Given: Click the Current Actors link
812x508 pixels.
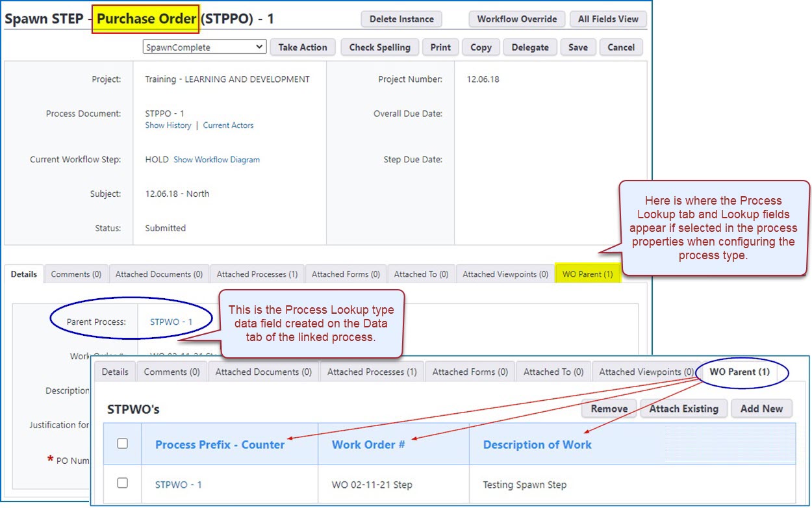Looking at the screenshot, I should click(228, 125).
